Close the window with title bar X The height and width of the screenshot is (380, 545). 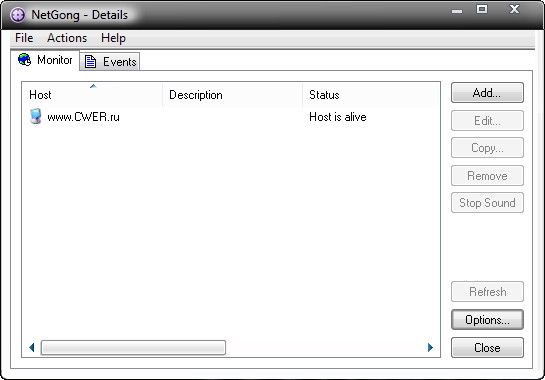click(514, 9)
